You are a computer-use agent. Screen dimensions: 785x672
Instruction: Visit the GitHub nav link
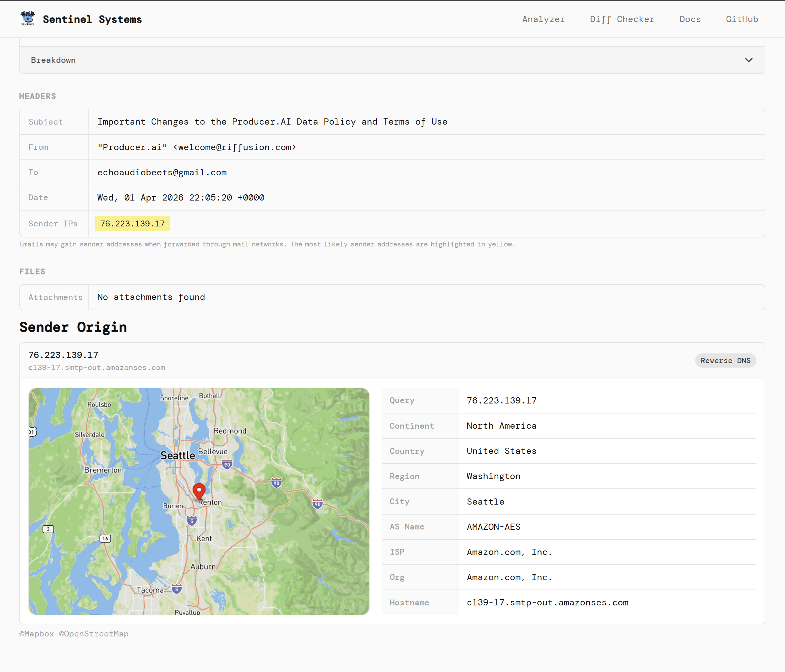click(x=742, y=19)
